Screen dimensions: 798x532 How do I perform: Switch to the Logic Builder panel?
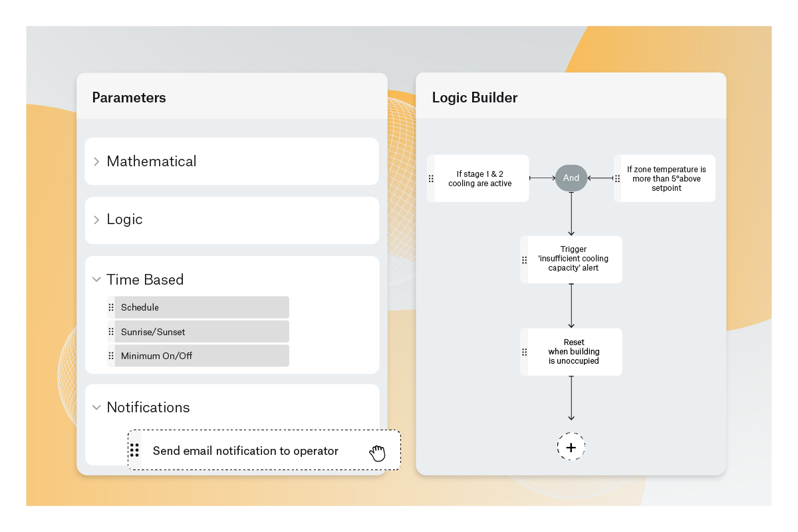click(x=475, y=97)
